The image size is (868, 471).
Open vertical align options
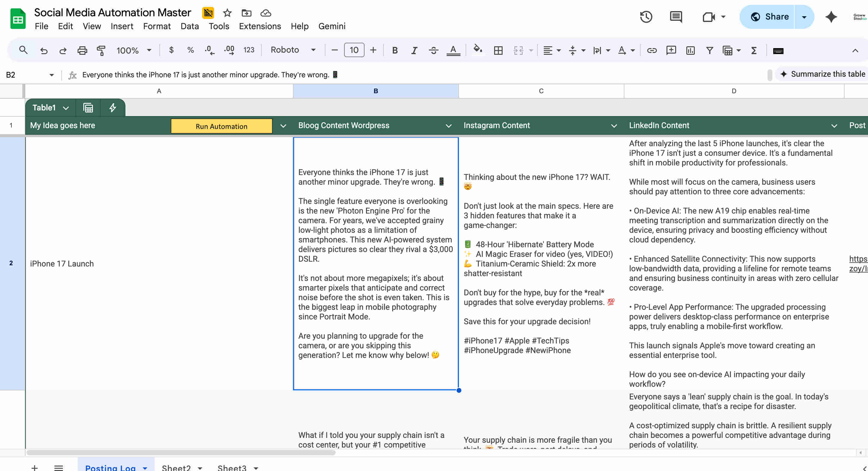point(577,51)
